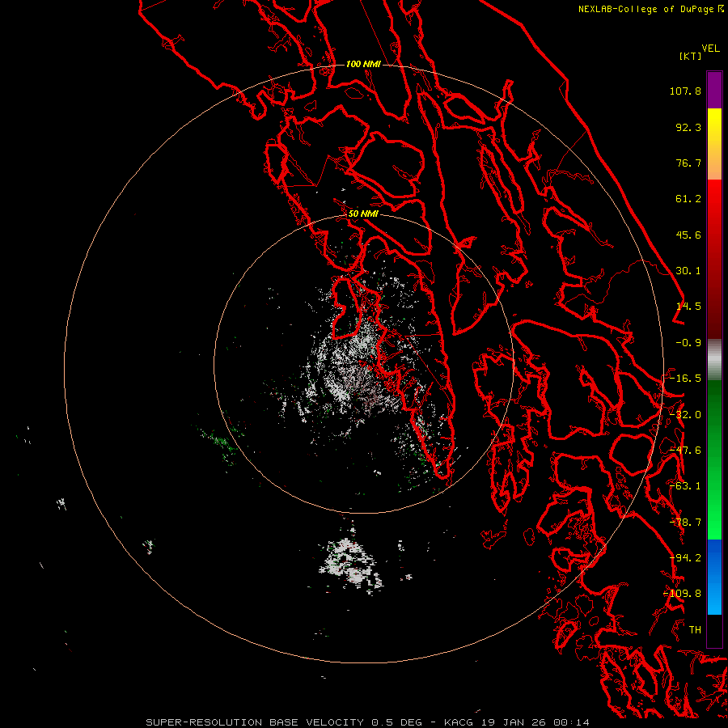728x728 pixels.
Task: Pick the purple segment of the color bar
Action: pos(714,90)
